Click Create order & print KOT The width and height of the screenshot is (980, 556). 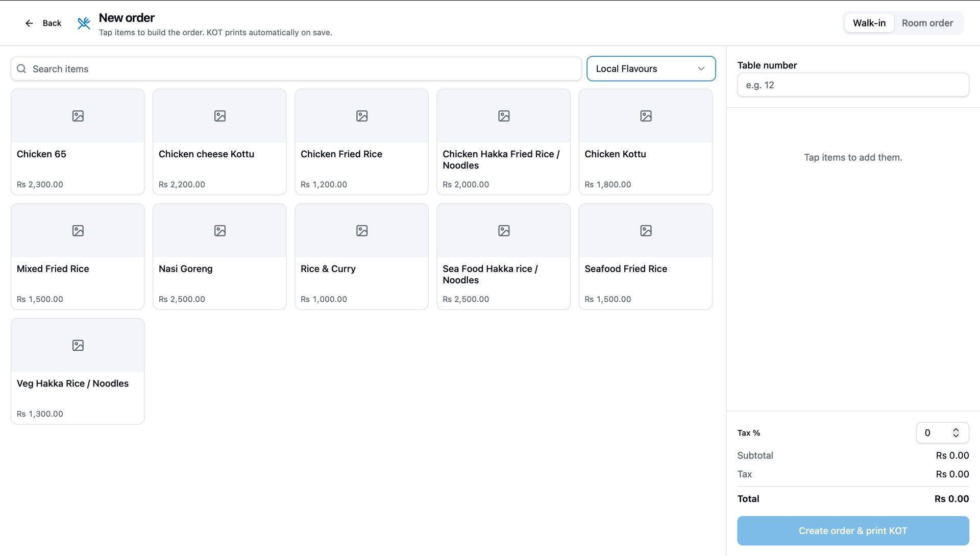853,531
